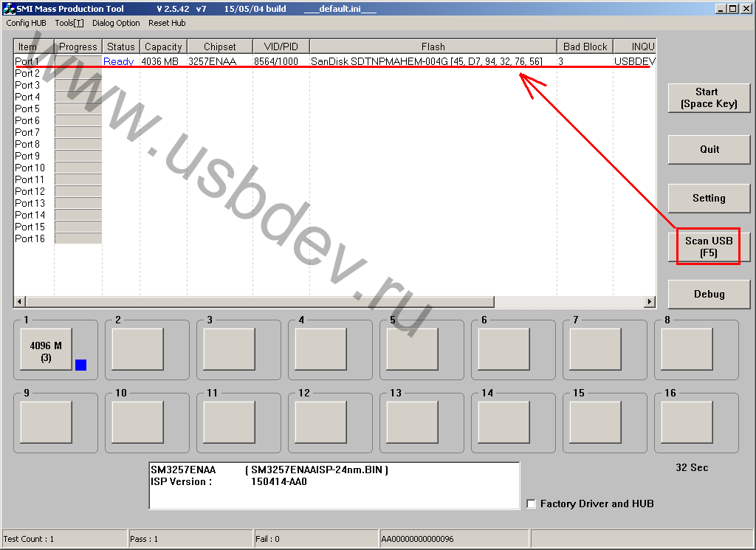Click Scan USB (F5) button

pyautogui.click(x=709, y=247)
